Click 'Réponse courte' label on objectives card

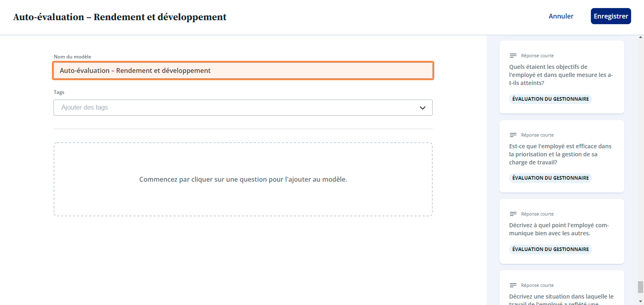[537, 56]
